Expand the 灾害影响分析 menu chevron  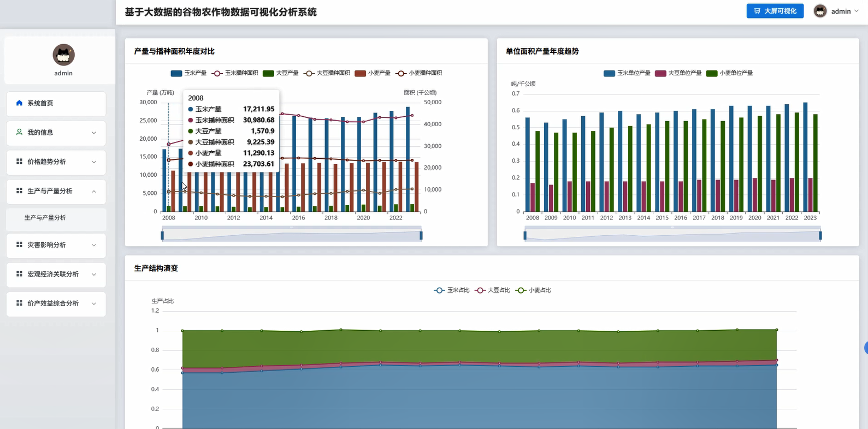[x=94, y=245]
